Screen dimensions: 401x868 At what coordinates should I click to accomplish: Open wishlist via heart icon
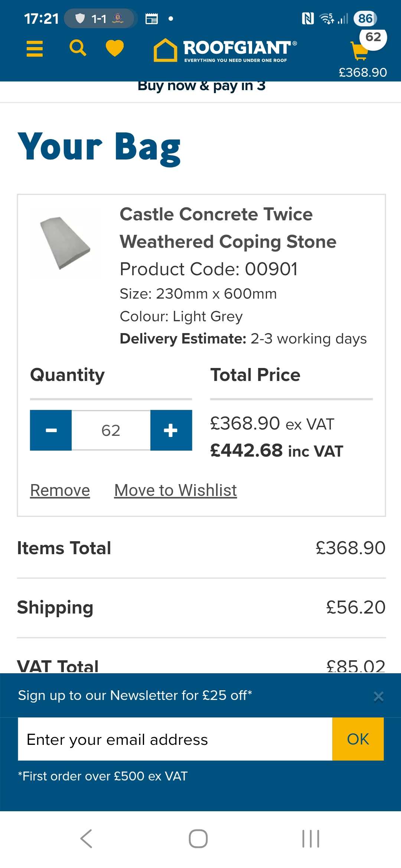coord(115,49)
